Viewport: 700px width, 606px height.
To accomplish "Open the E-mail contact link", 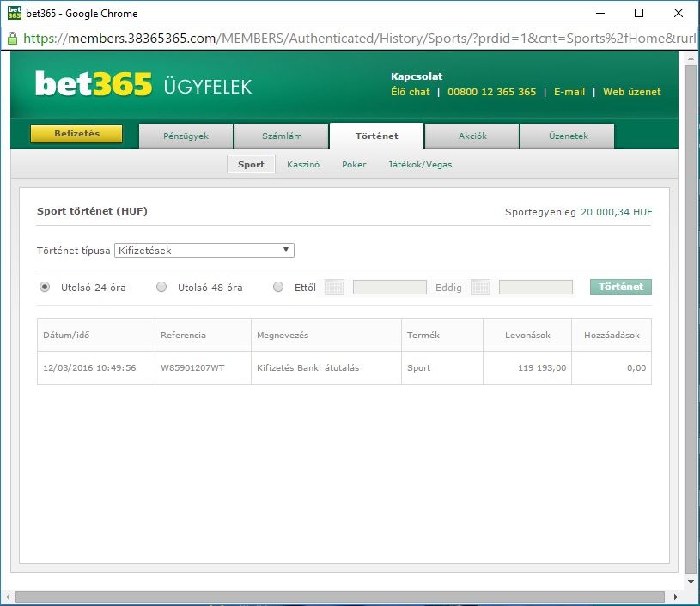I will (x=569, y=92).
